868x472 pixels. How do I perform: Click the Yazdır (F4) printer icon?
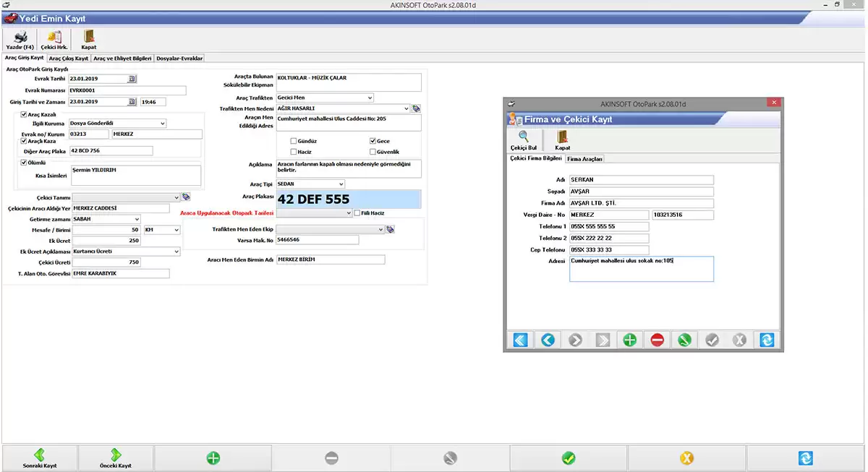click(20, 37)
